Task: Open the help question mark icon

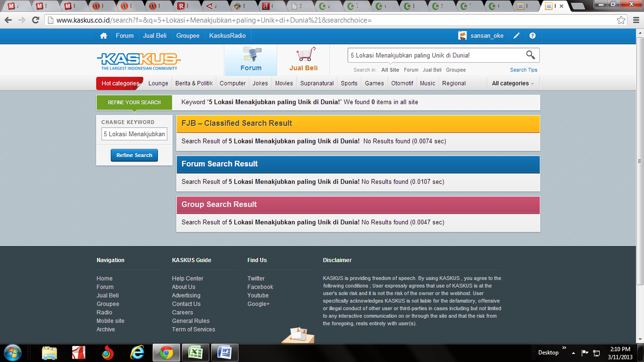Action: click(532, 36)
